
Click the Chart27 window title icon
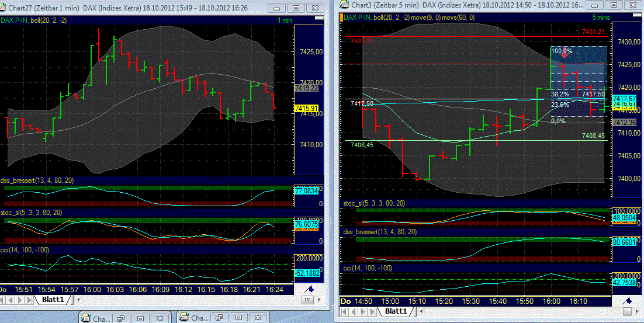tap(2, 8)
